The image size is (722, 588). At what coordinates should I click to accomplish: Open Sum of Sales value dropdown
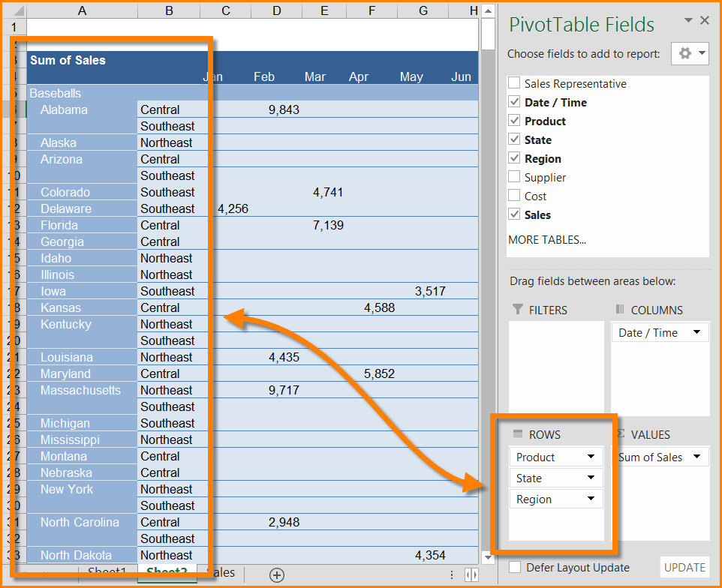tap(696, 457)
